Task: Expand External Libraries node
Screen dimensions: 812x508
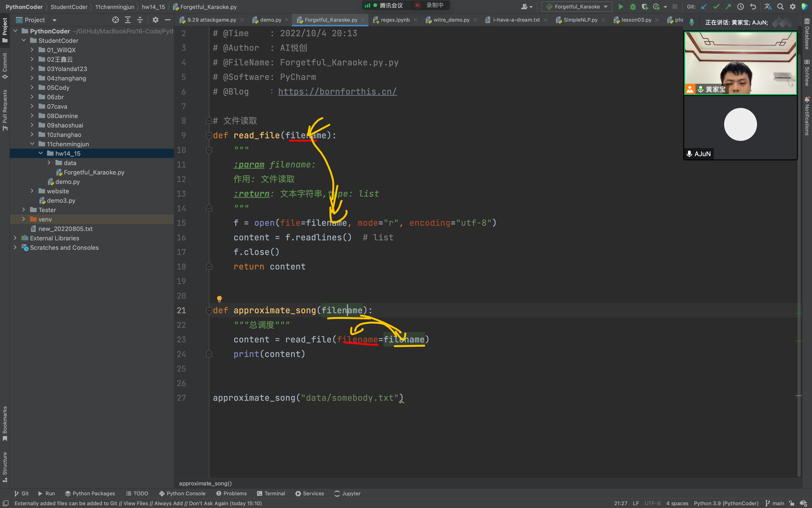Action: click(x=15, y=238)
